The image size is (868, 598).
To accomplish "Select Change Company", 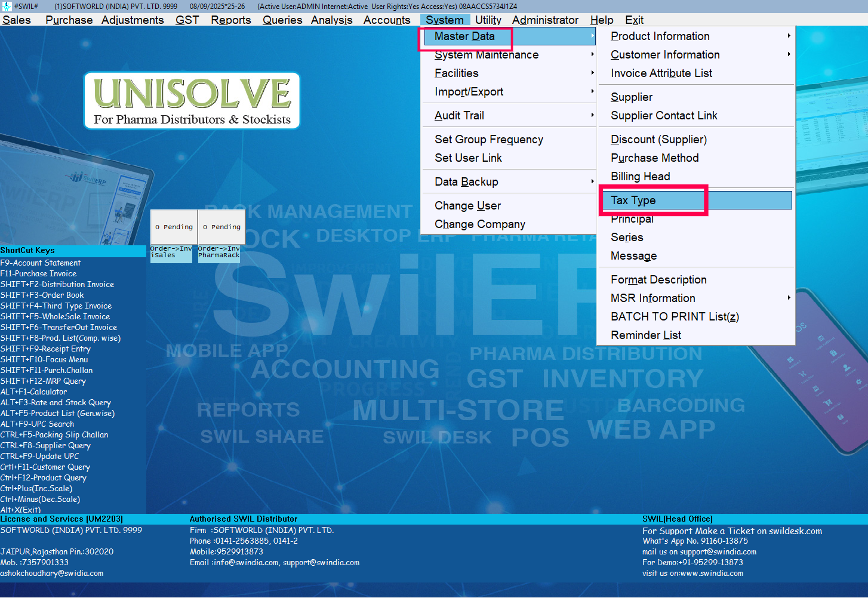I will [x=509, y=224].
